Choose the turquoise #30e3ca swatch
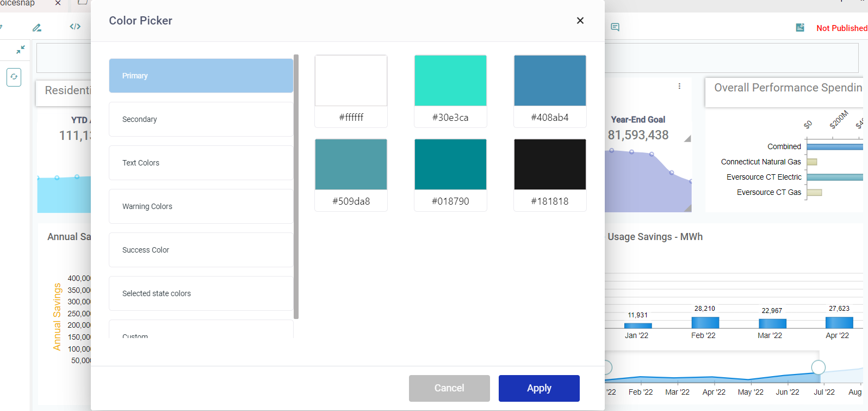The height and width of the screenshot is (411, 868). 450,81
